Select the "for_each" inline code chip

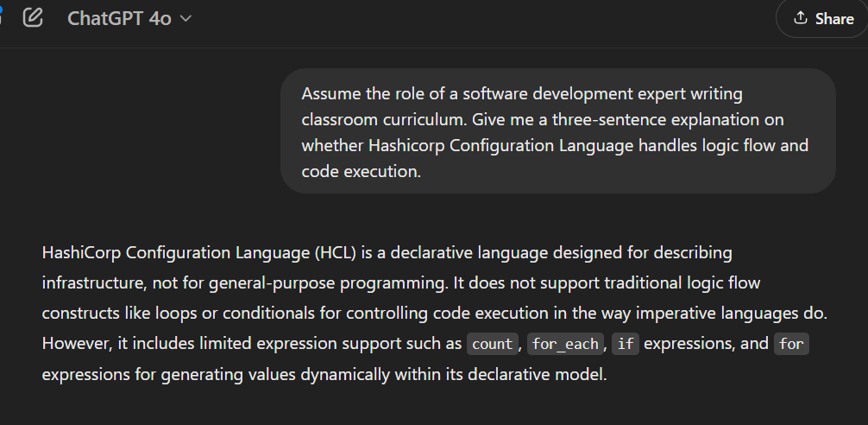(565, 344)
